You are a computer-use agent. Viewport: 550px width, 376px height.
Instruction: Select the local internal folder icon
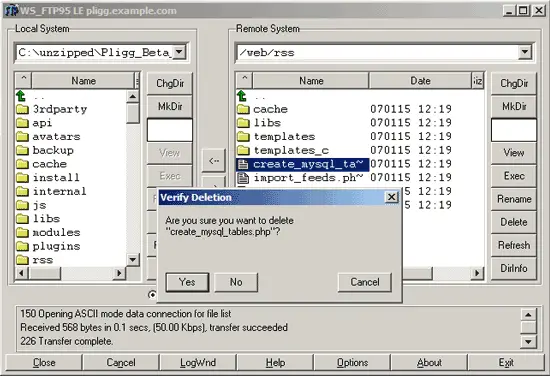(22, 192)
